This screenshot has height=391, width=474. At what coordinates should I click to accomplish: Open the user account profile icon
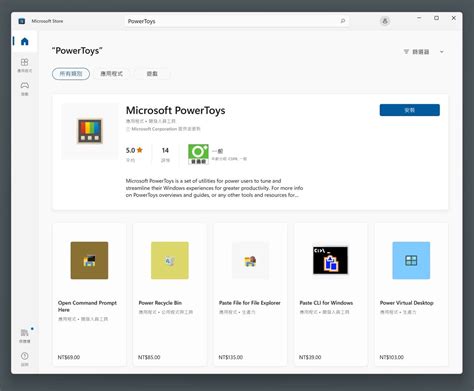(x=385, y=21)
